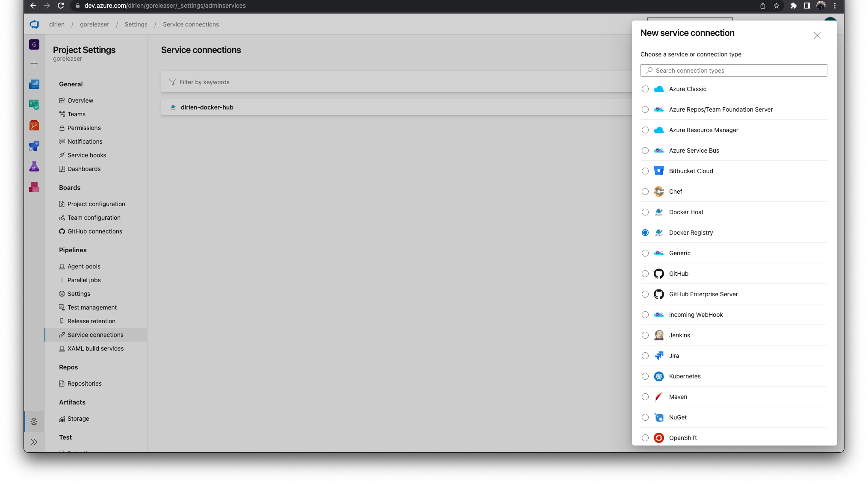Click the Azure DevOps logo
Image resolution: width=868 pixels, height=484 pixels.
click(x=34, y=24)
